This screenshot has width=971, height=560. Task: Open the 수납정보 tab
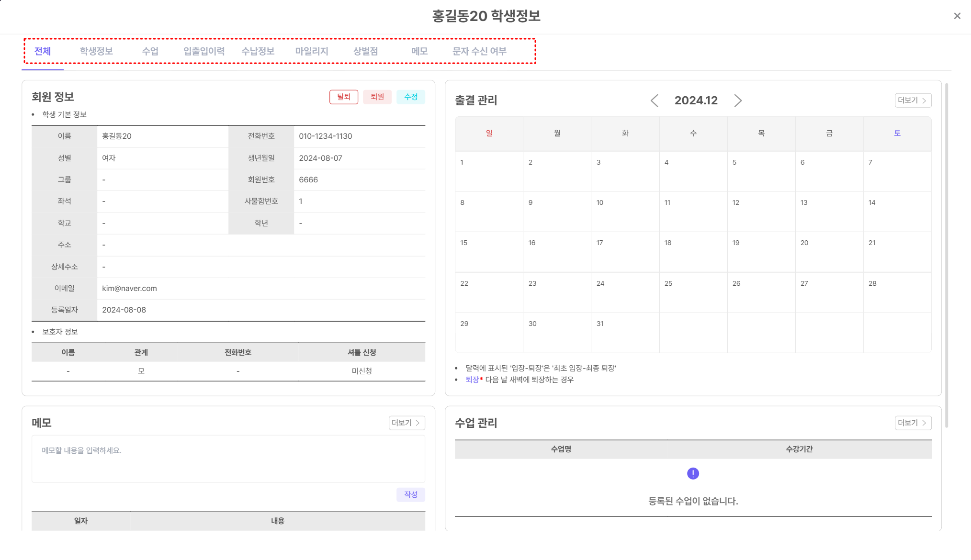pyautogui.click(x=258, y=51)
